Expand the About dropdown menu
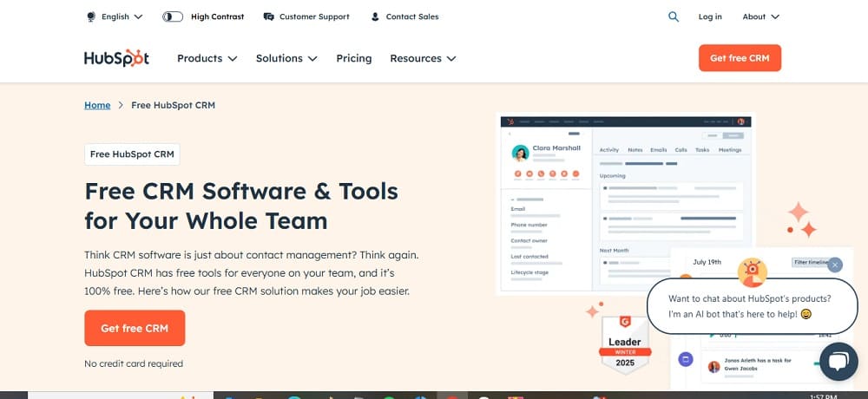The height and width of the screenshot is (399, 868). (x=760, y=16)
